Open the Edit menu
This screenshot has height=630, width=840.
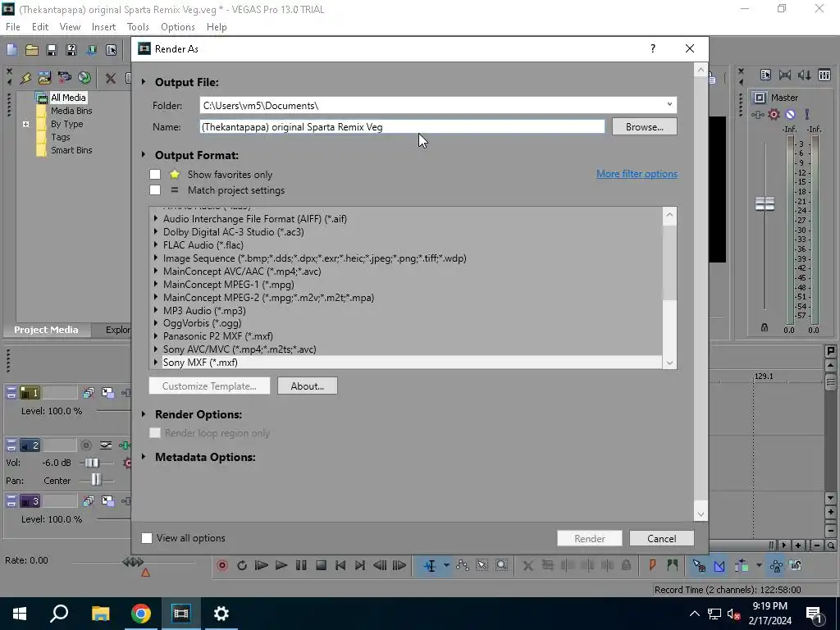coord(40,27)
